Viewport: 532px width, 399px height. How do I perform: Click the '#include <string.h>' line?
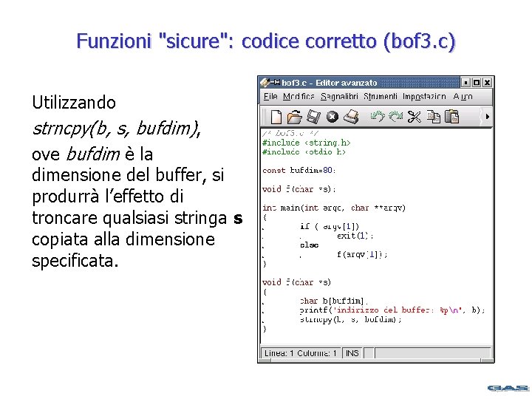tap(306, 143)
